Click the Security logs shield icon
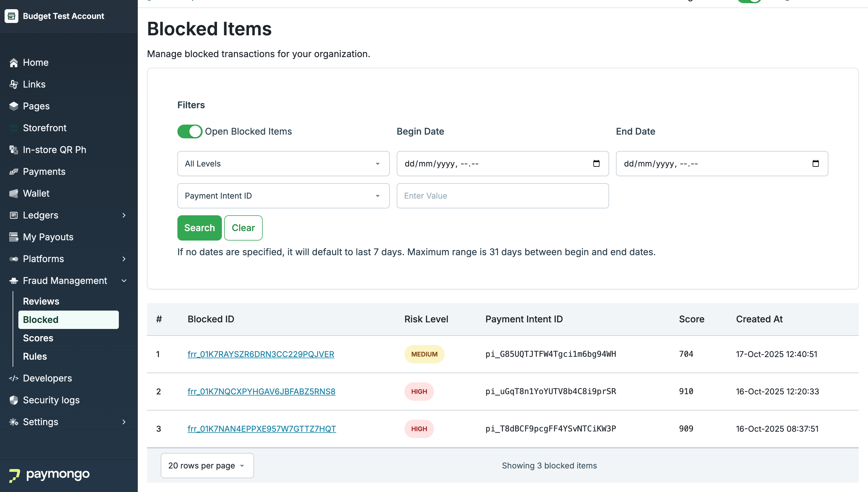 (x=13, y=400)
